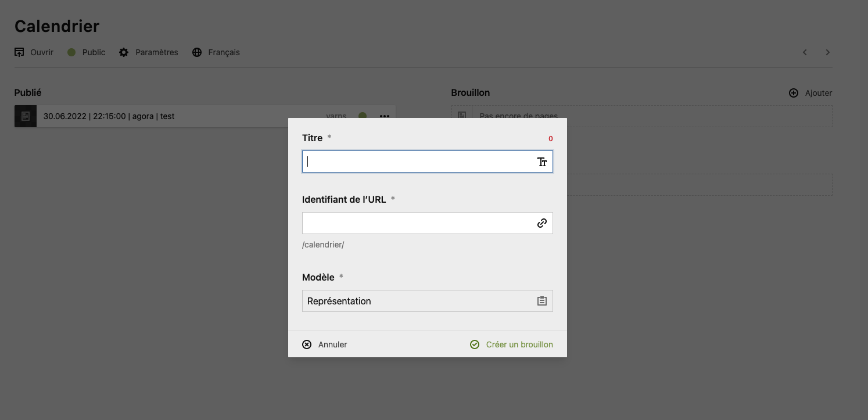868x420 pixels.
Task: Open the Français language menu
Action: point(224,52)
